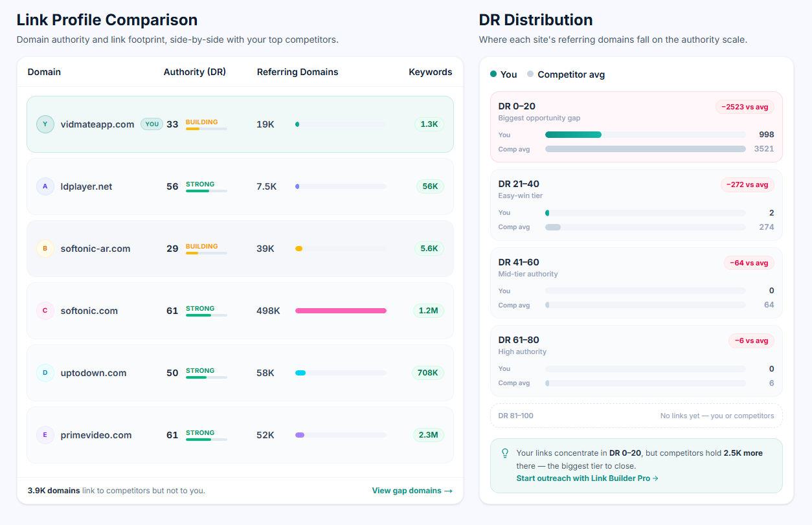
Task: Click the purple referring domains bar for primevideo.com
Action: pyautogui.click(x=300, y=435)
